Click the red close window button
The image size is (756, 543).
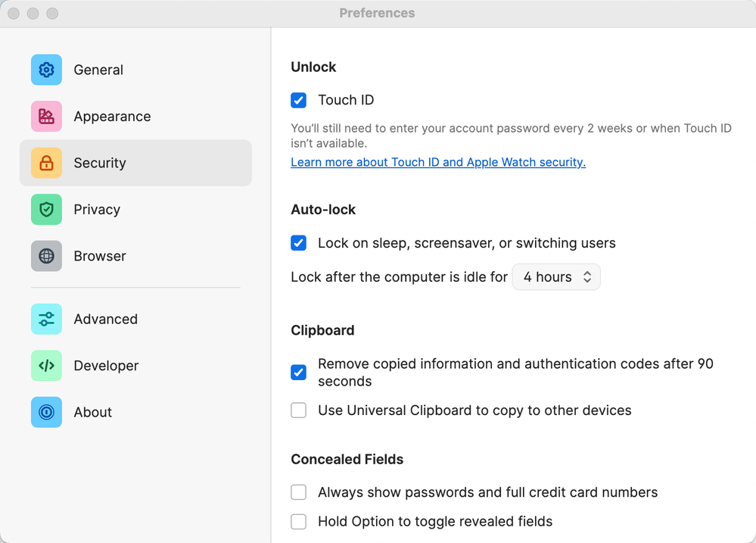pyautogui.click(x=14, y=14)
